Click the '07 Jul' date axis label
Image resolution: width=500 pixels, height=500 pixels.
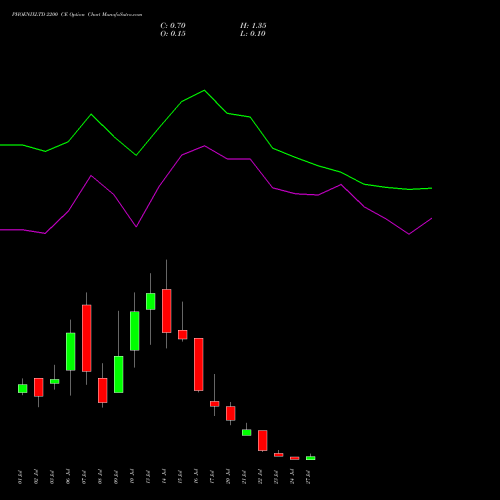click(x=84, y=477)
